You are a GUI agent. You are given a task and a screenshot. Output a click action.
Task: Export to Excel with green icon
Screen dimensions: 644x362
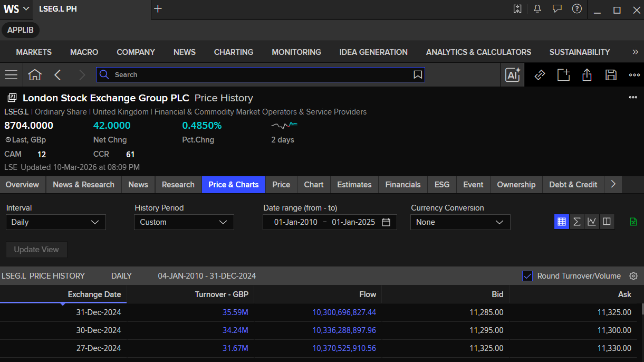pos(633,222)
